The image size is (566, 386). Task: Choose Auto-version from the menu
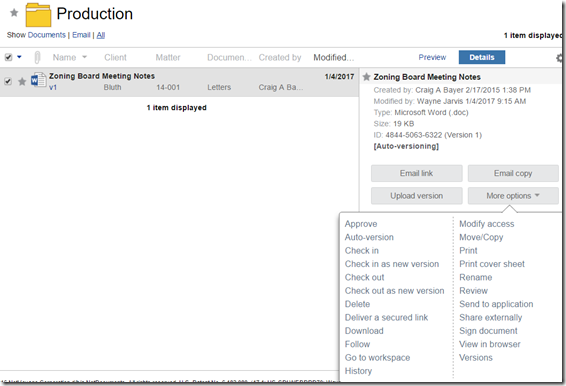(369, 237)
